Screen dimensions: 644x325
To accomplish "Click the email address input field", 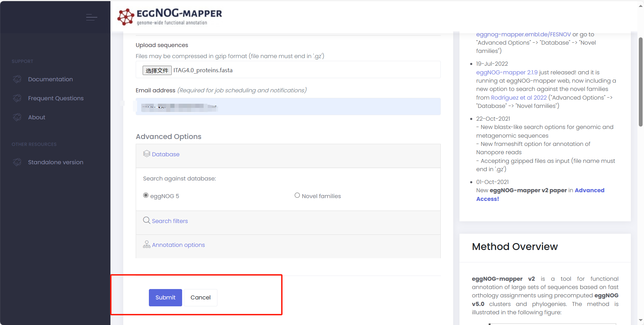I will click(x=288, y=106).
